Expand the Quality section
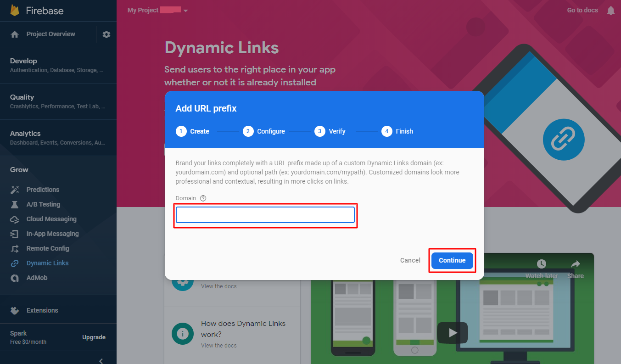 [58, 101]
